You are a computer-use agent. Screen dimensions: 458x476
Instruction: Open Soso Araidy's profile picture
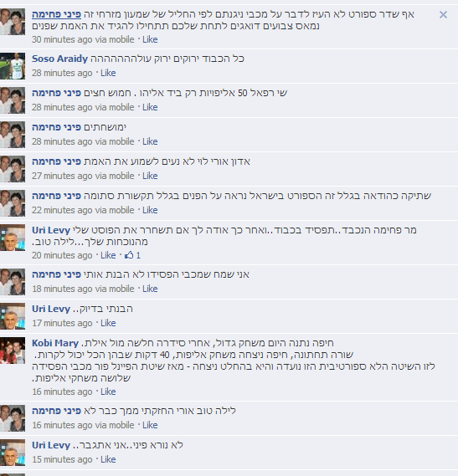(x=13, y=66)
